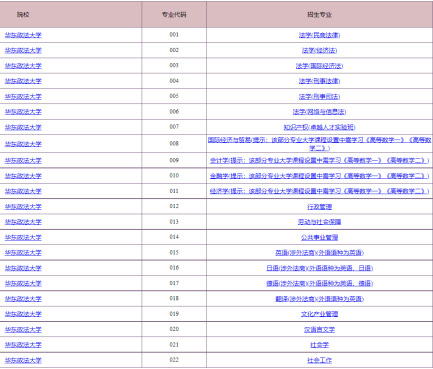Click the 招生专业 column header

[319, 14]
